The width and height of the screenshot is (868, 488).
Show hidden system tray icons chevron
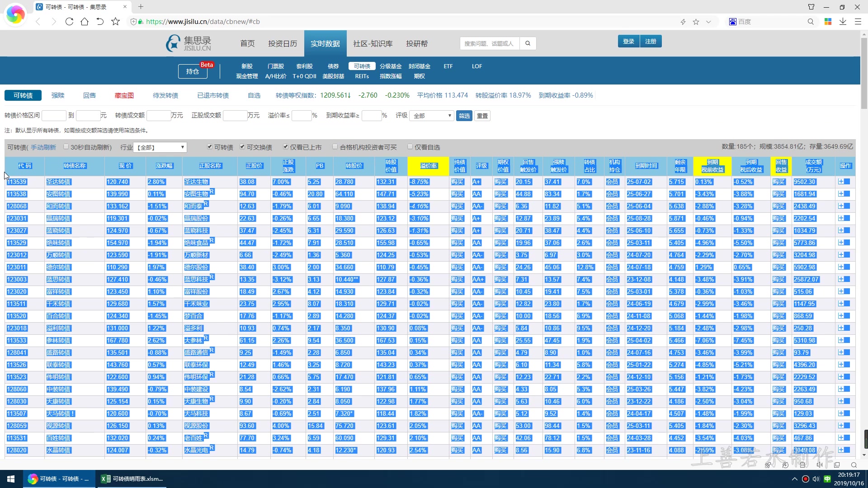point(794,479)
